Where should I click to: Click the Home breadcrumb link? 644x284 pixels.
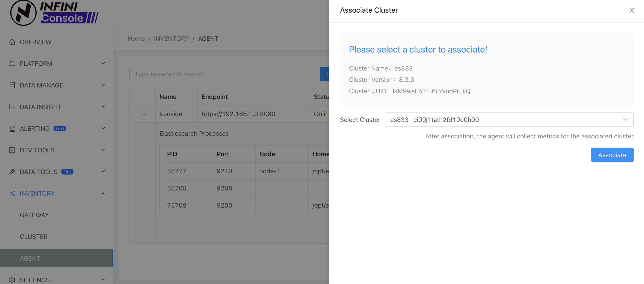pyautogui.click(x=136, y=39)
